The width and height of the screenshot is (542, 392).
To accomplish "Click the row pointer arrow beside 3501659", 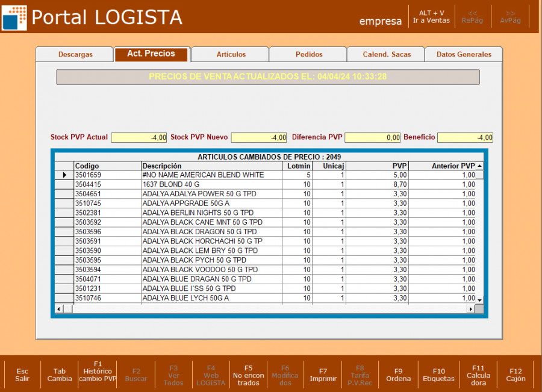I will click(x=64, y=175).
